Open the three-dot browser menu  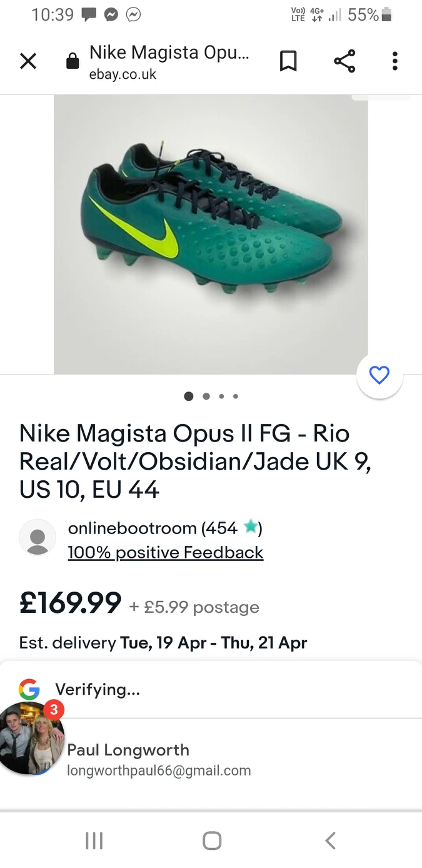pos(394,61)
